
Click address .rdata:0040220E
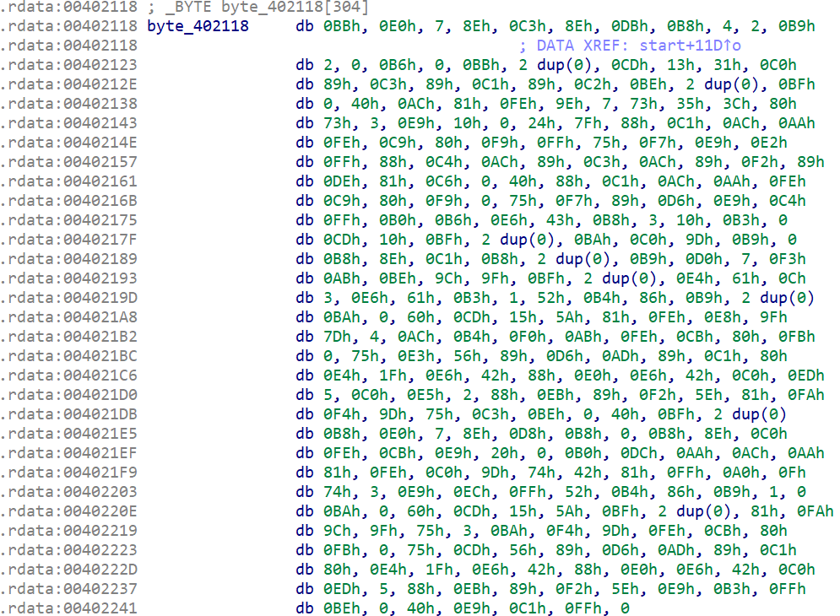tap(68, 511)
